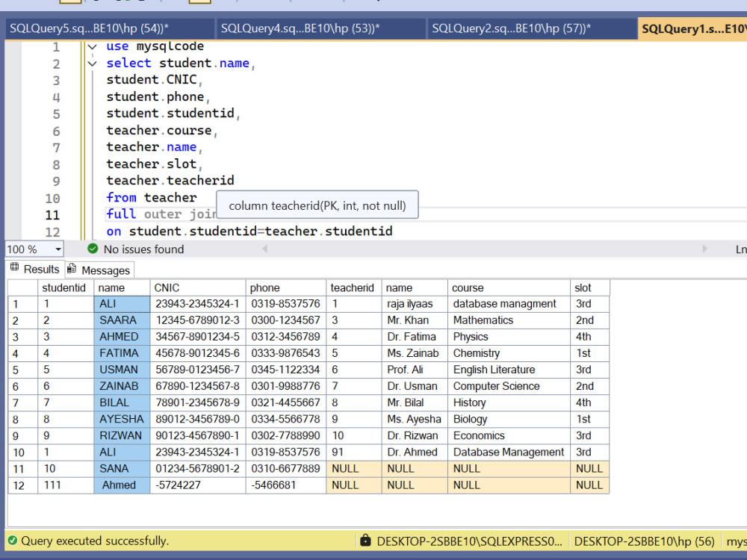Click the teacher name cell Ms. Zainab

415,353
